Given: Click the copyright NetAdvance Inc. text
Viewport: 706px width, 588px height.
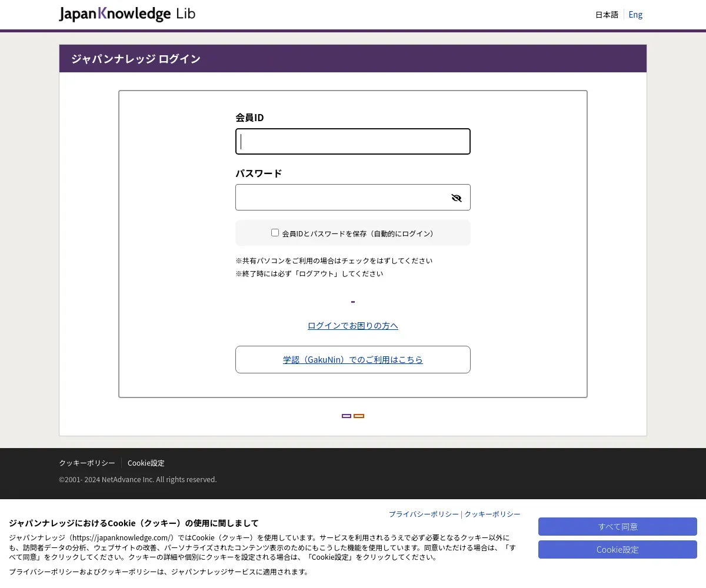Looking at the screenshot, I should coord(138,480).
